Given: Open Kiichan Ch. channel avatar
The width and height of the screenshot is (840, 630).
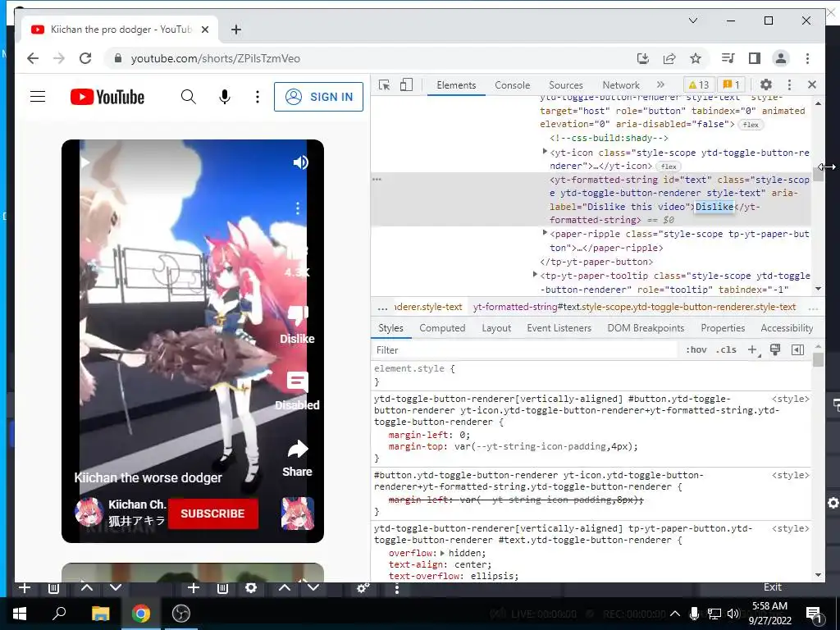Looking at the screenshot, I should coord(89,513).
